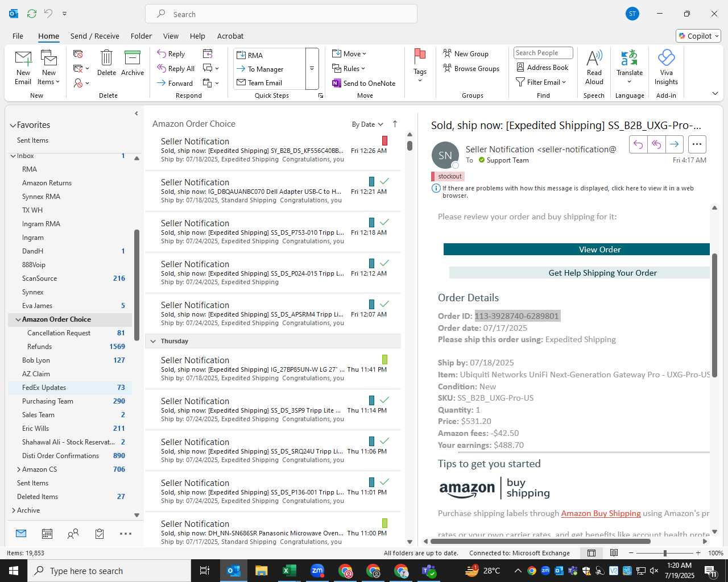Click reply arrow in reading pane header
The width and height of the screenshot is (728, 582).
638,144
